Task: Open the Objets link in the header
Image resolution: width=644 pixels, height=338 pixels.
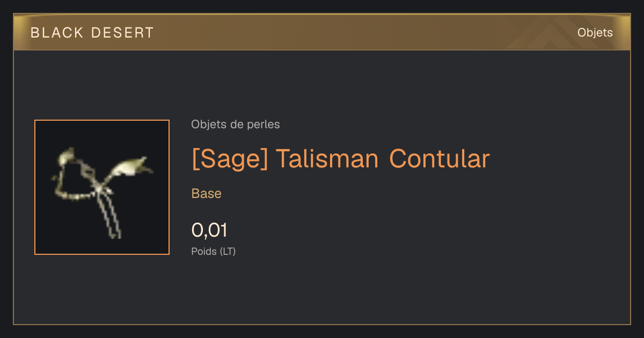Action: pos(595,33)
